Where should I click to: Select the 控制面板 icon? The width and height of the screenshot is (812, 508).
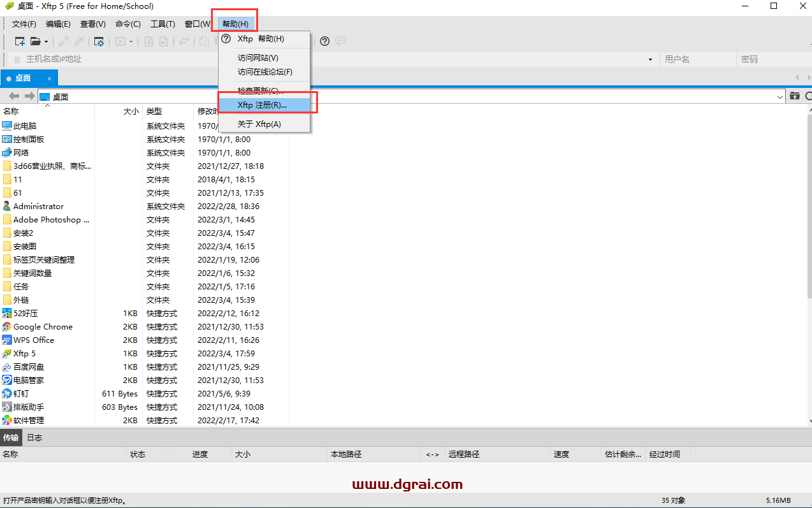coord(7,140)
